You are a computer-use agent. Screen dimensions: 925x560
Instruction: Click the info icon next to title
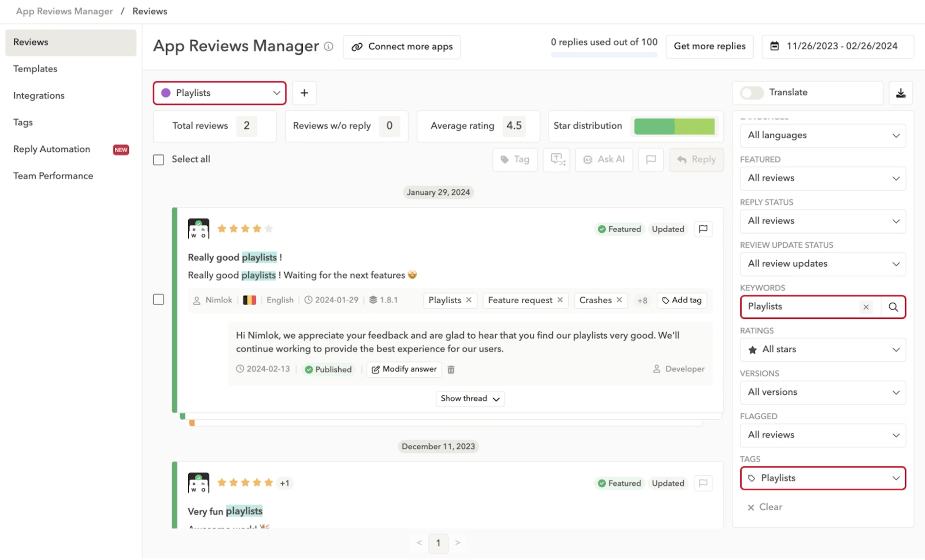click(x=329, y=46)
